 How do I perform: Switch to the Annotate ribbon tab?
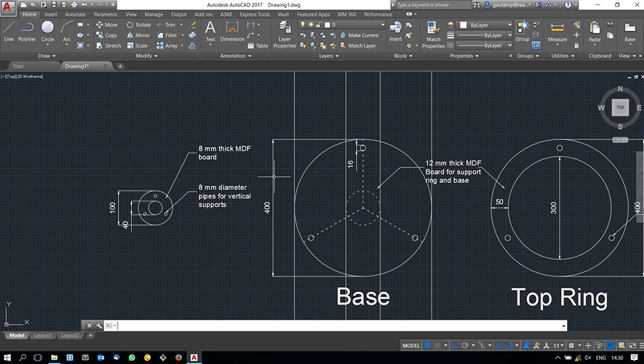pyautogui.click(x=75, y=14)
